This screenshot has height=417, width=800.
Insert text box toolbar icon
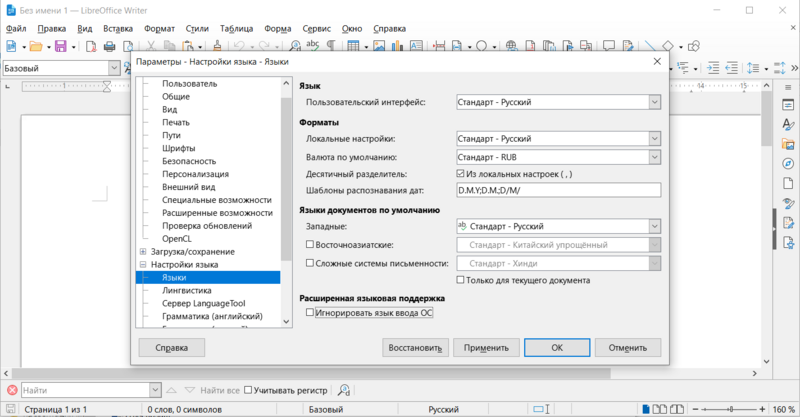pyautogui.click(x=416, y=46)
